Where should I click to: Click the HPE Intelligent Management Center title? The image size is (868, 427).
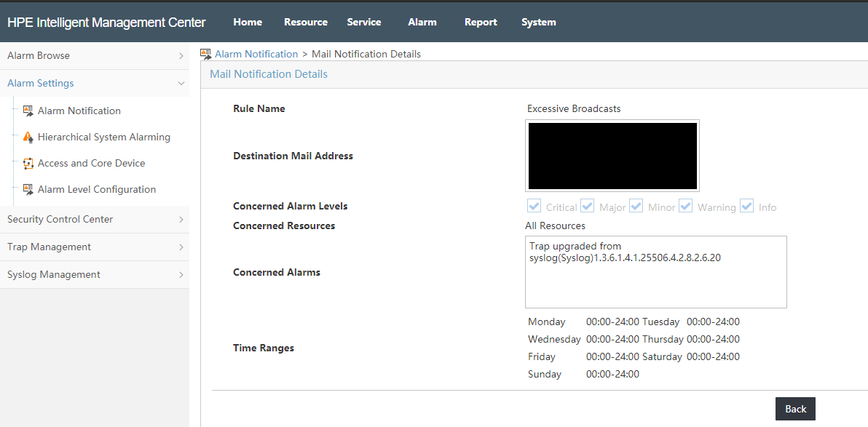[x=106, y=22]
